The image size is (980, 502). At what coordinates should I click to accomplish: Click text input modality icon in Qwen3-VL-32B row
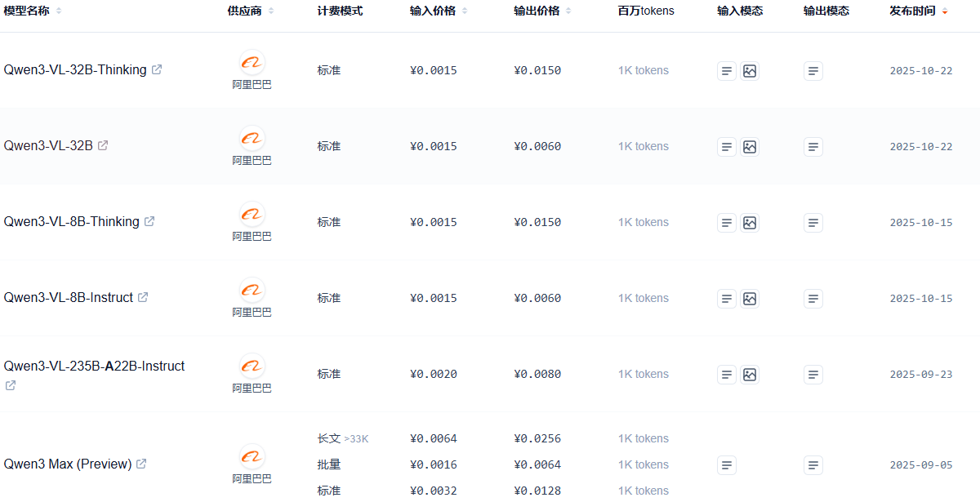click(x=727, y=147)
